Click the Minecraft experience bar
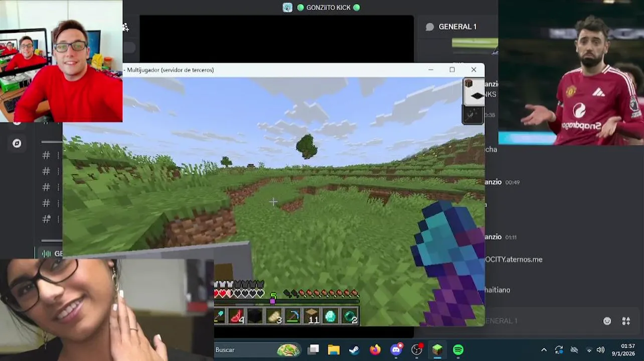This screenshot has height=361, width=644. tap(287, 301)
